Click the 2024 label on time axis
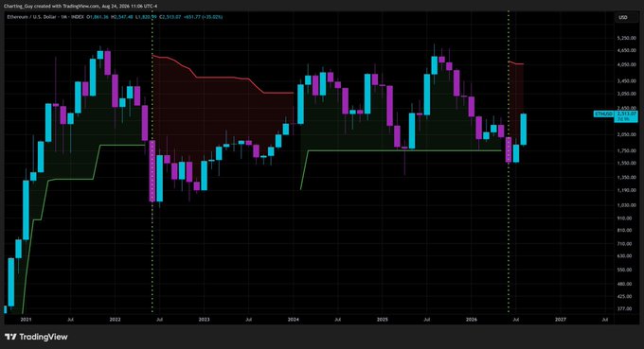 294,319
